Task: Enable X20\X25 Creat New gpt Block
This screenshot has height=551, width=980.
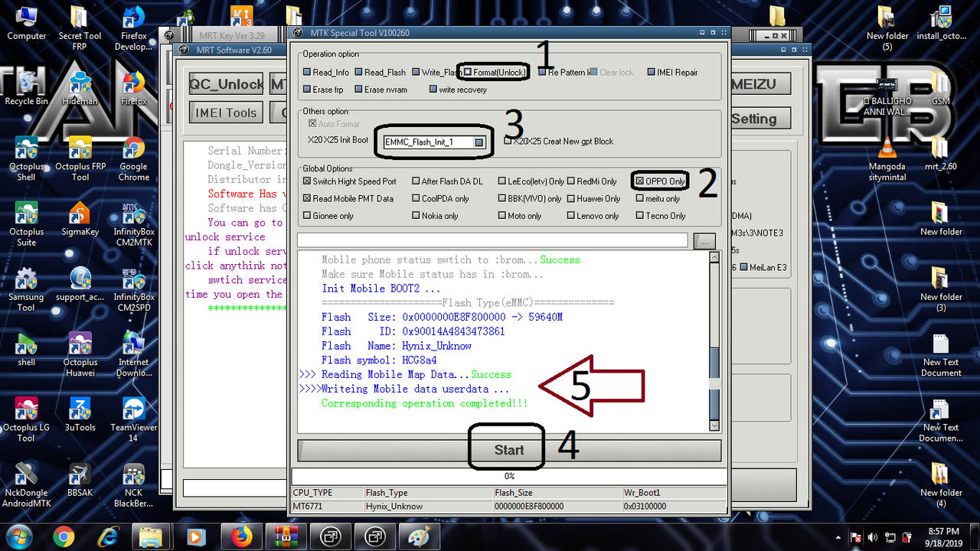Action: [x=508, y=142]
